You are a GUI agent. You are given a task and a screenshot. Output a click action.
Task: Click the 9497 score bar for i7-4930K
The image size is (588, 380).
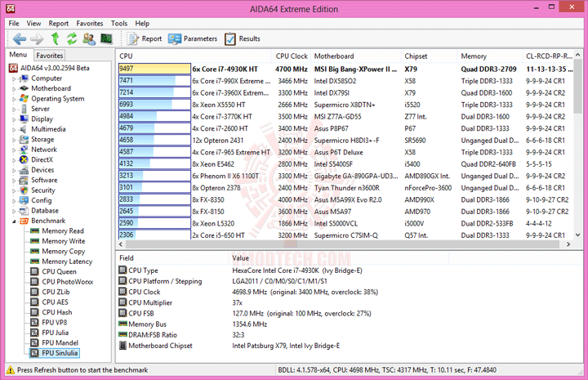154,69
